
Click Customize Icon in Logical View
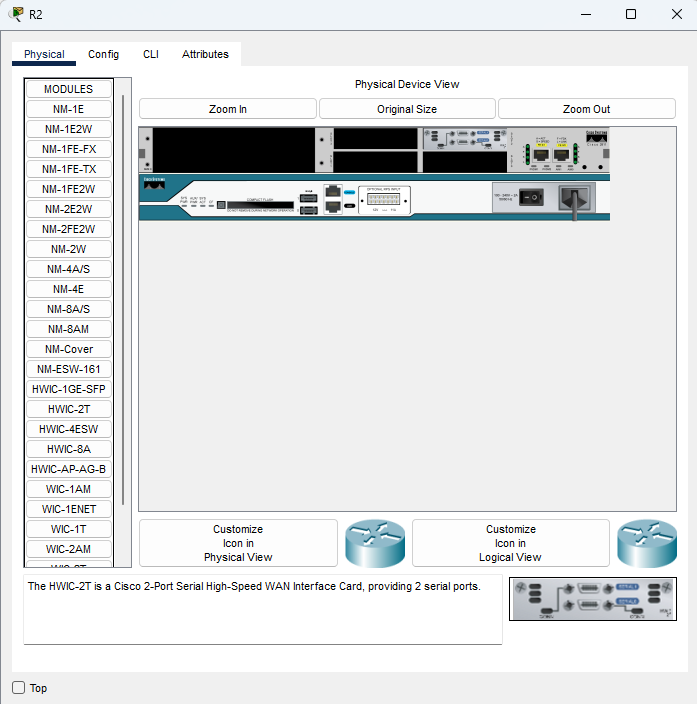511,543
